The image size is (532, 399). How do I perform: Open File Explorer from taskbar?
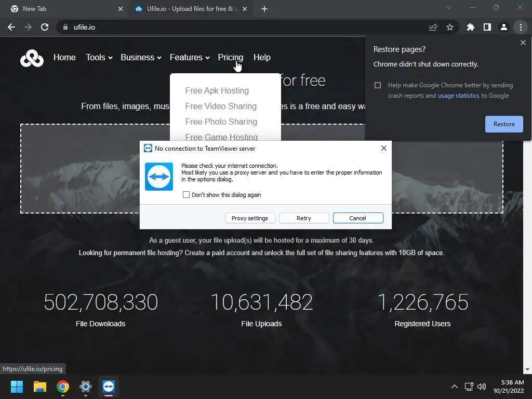39,387
